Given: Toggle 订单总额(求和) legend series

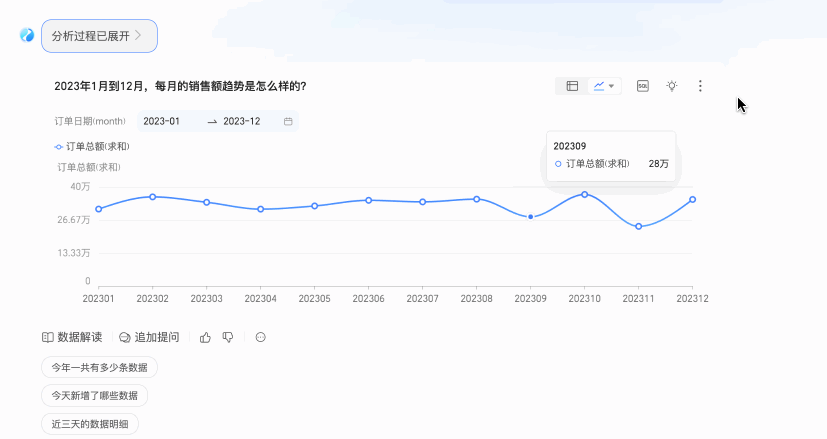Looking at the screenshot, I should click(x=92, y=147).
